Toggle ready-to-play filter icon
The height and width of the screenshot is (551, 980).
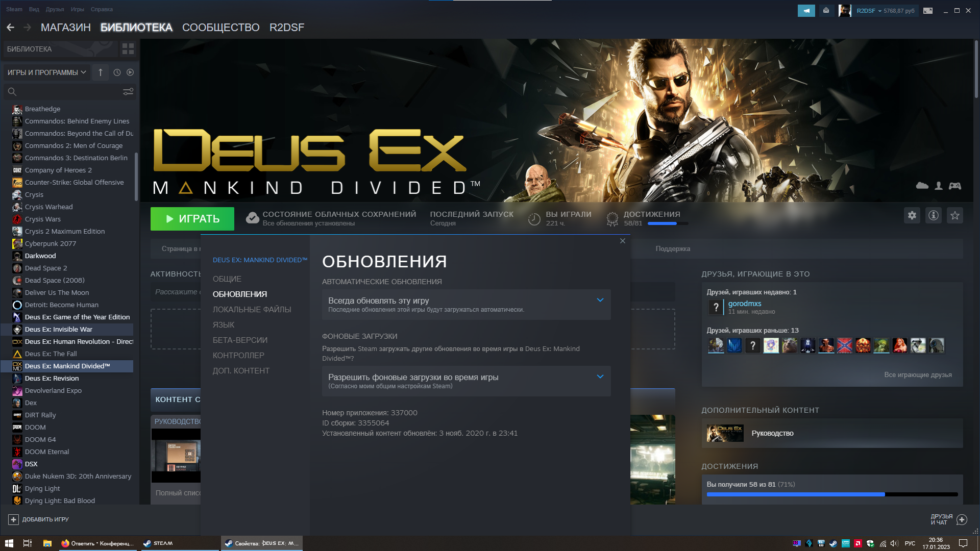[130, 72]
